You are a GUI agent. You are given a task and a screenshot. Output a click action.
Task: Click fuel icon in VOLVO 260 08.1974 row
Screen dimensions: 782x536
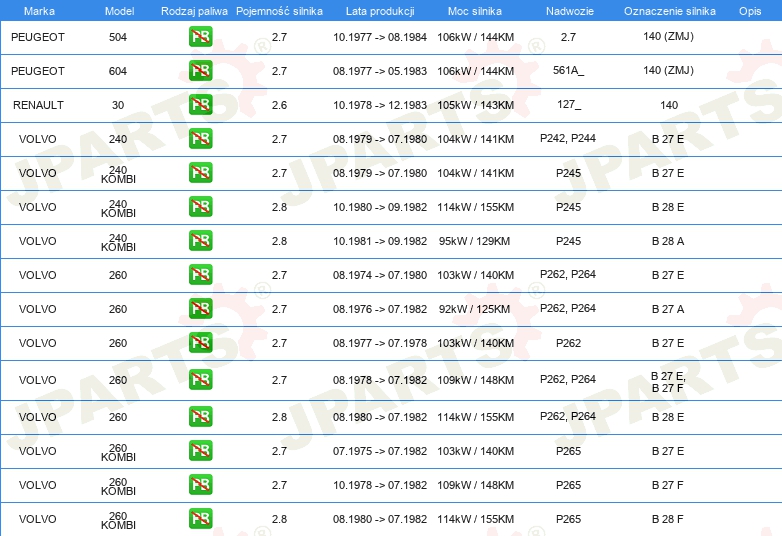[x=200, y=274]
